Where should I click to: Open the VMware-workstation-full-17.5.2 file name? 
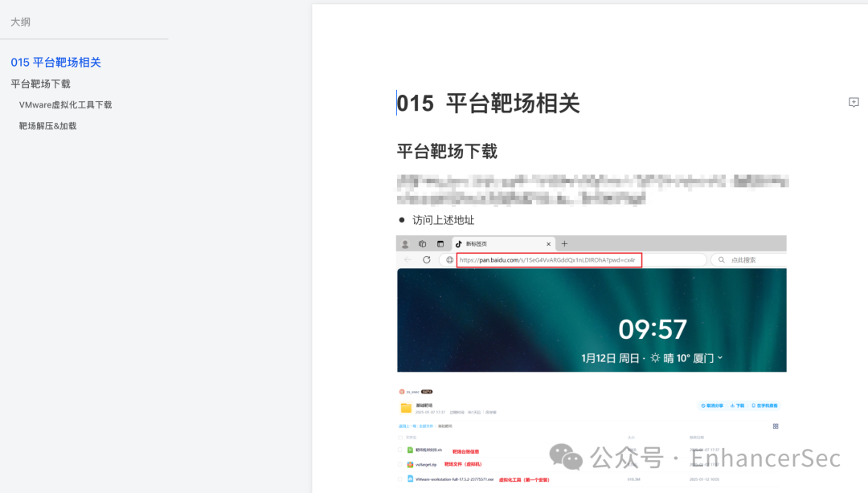coord(454,479)
